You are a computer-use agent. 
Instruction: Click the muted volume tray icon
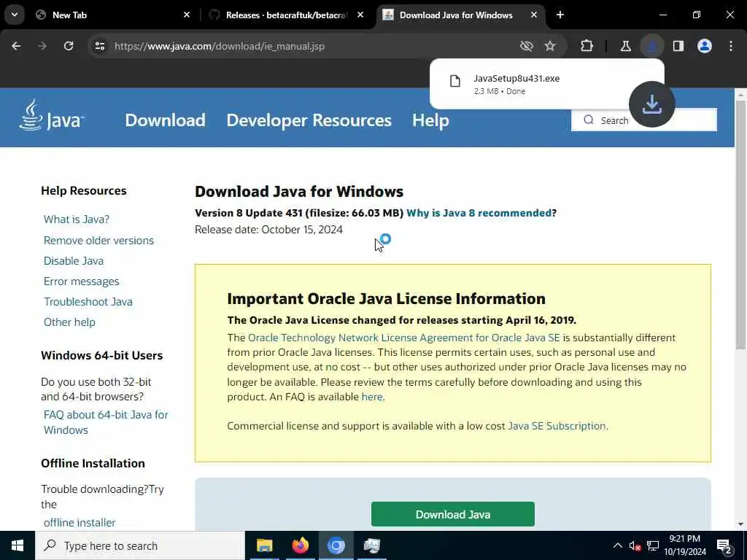click(635, 545)
